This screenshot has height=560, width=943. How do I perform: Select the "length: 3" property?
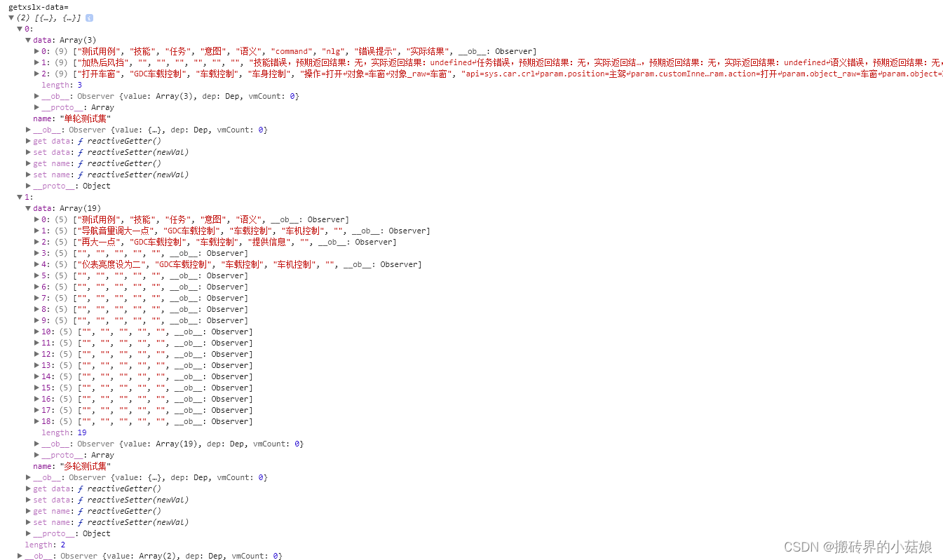click(x=62, y=85)
